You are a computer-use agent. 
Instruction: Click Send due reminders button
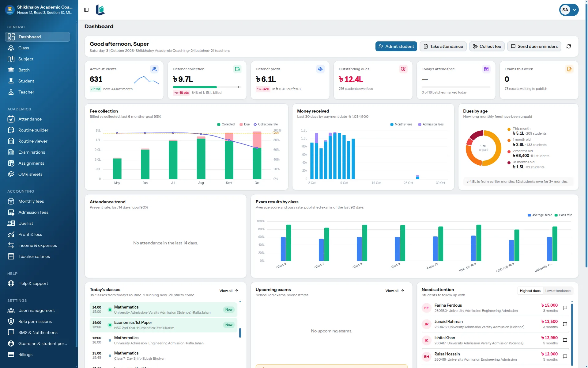click(534, 46)
